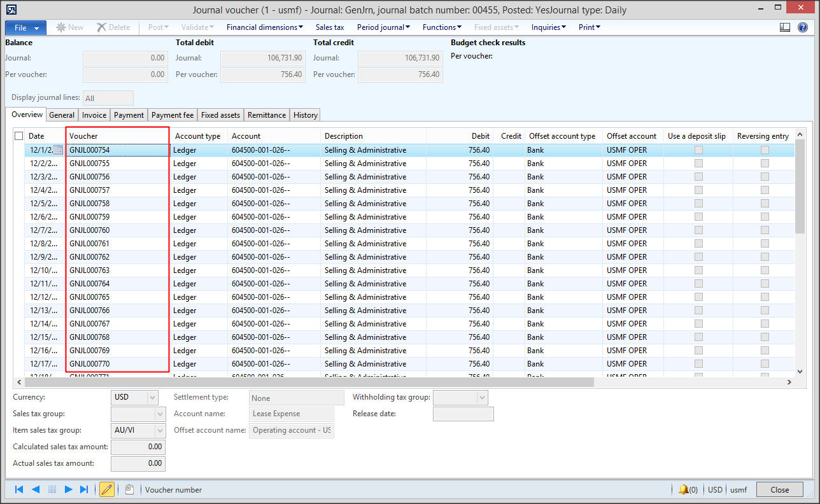
Task: Click the Release date input field
Action: pyautogui.click(x=463, y=414)
